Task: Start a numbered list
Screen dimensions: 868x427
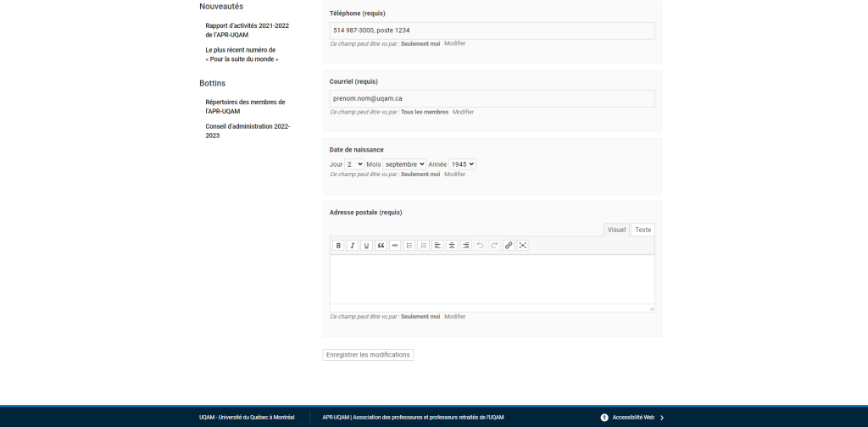Action: (424, 245)
